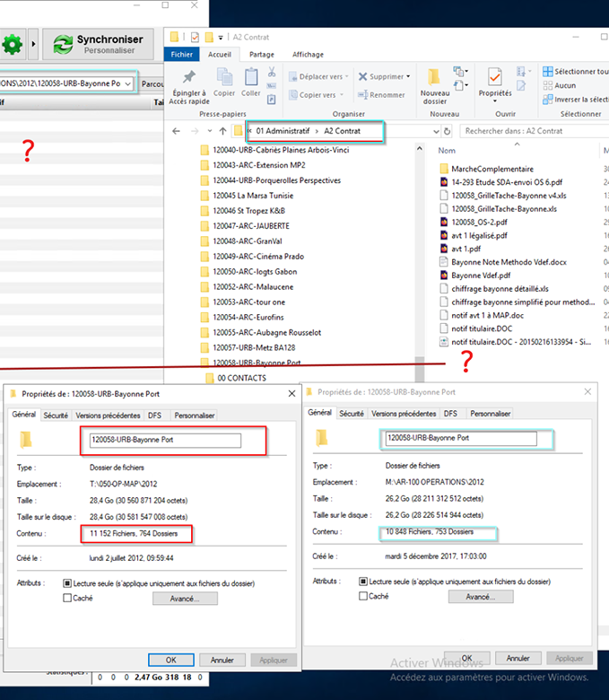Open the green gear settings icon
The width and height of the screenshot is (609, 700).
click(x=12, y=44)
